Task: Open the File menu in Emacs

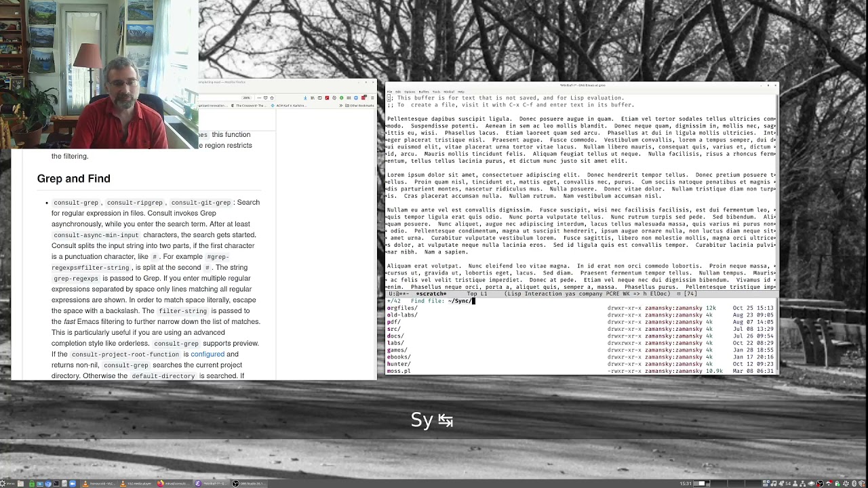Action: (x=389, y=91)
